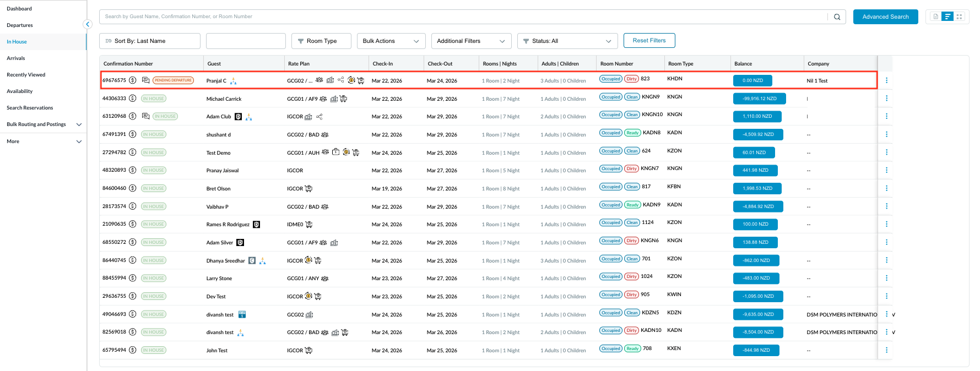Click the share icon in Adam Club's row
The width and height of the screenshot is (980, 371).
point(320,117)
